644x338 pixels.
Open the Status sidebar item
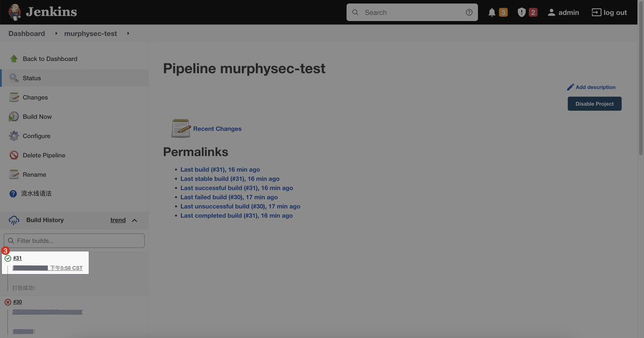pos(32,78)
